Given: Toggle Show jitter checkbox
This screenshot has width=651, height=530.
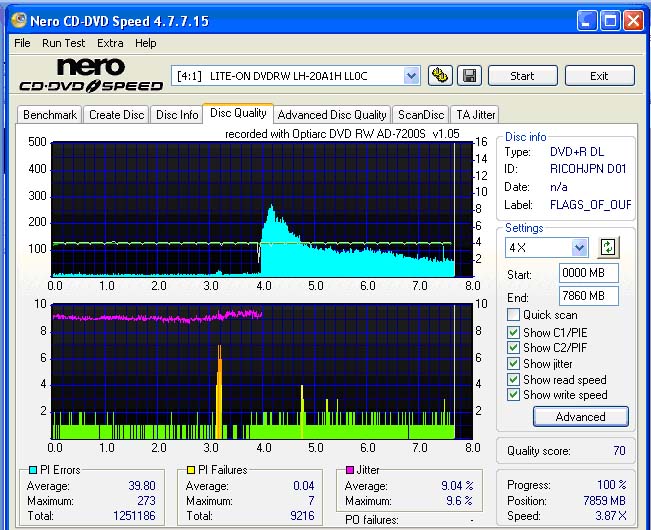Looking at the screenshot, I should (x=514, y=363).
